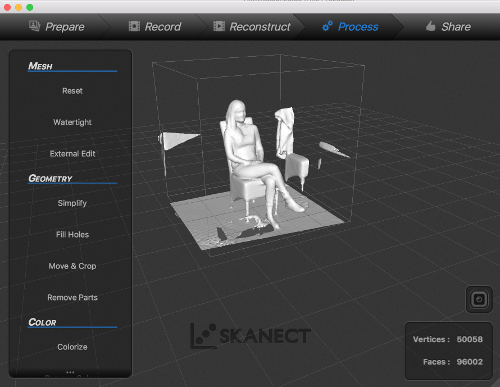500x387 pixels.
Task: Click the Share tab's thumbs-up icon
Action: pyautogui.click(x=431, y=26)
